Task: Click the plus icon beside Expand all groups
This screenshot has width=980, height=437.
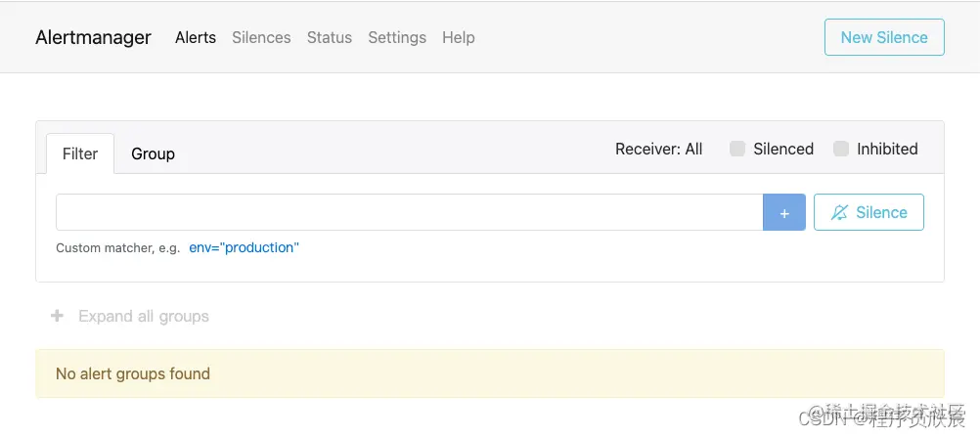Action: [x=57, y=316]
